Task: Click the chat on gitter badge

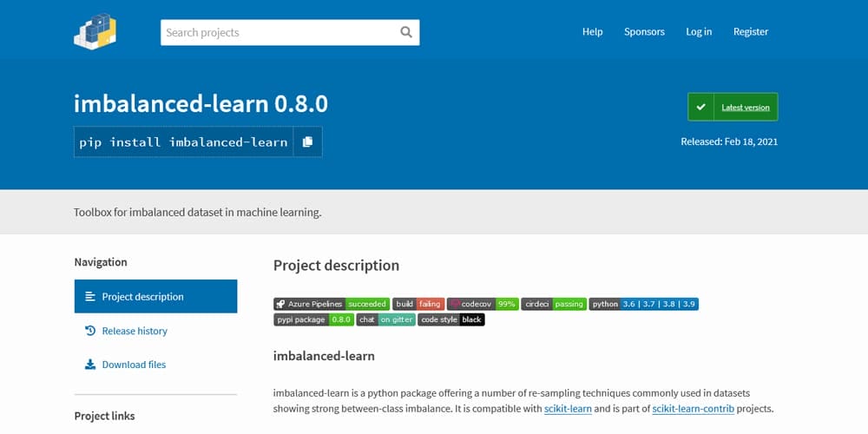Action: (386, 319)
